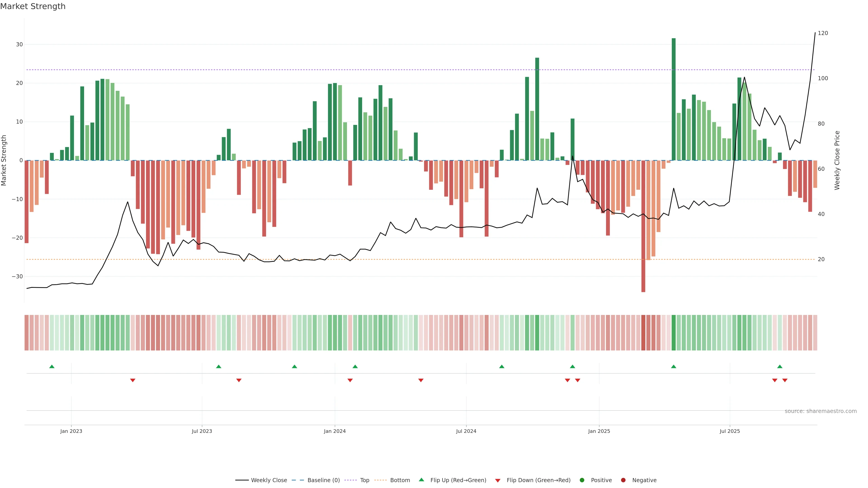868x488 pixels.
Task: Click the rightmost green flip-up triangle marker
Action: pyautogui.click(x=780, y=366)
